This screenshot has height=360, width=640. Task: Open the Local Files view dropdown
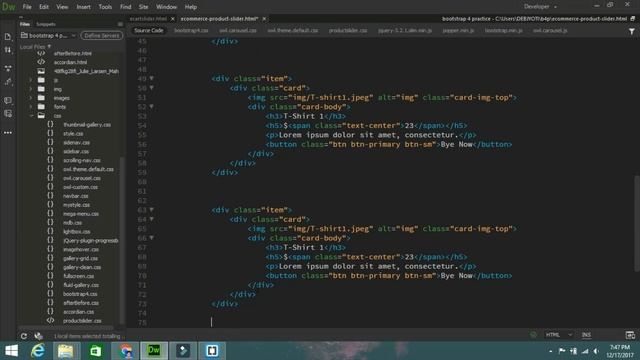point(35,47)
